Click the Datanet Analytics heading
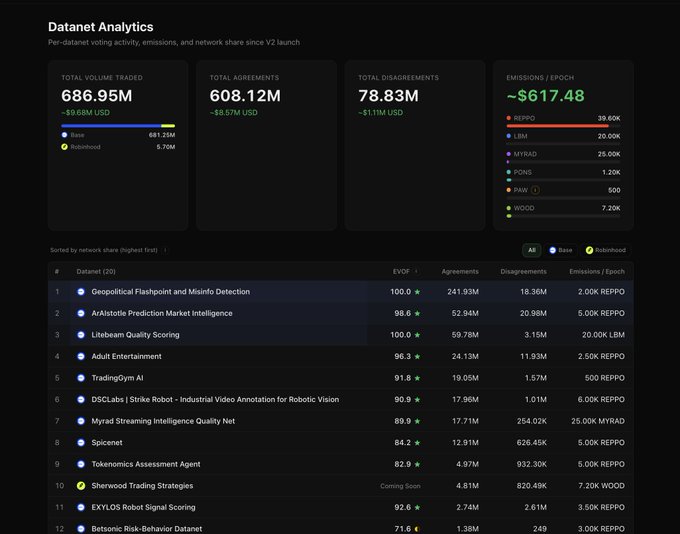Viewport: 680px width, 534px height. 101,27
